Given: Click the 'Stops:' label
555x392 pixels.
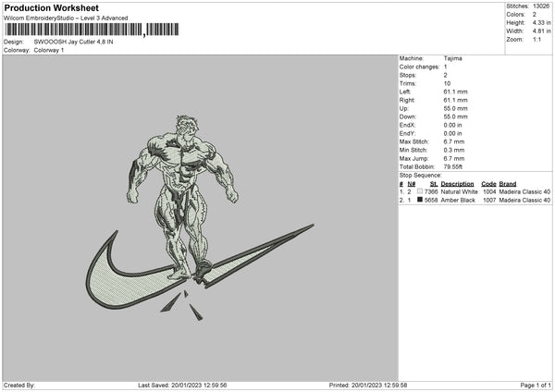Looking at the screenshot, I should tap(407, 76).
